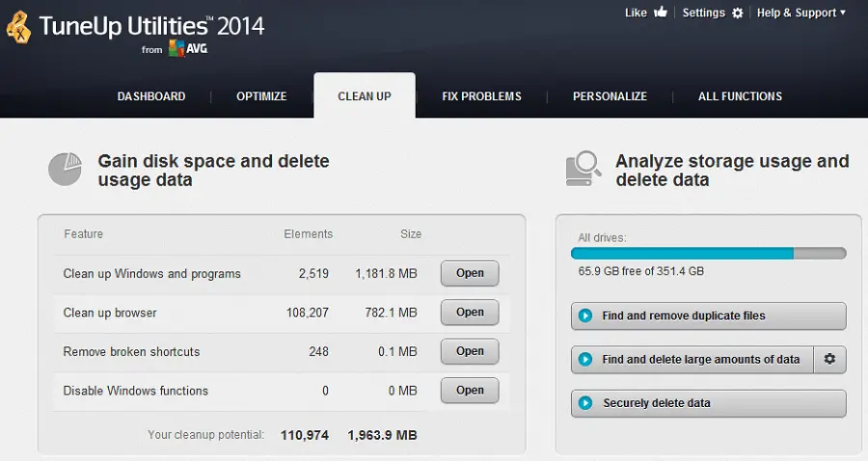Select the 'Clean up browser' row label
This screenshot has height=461, width=868.
coord(110,312)
